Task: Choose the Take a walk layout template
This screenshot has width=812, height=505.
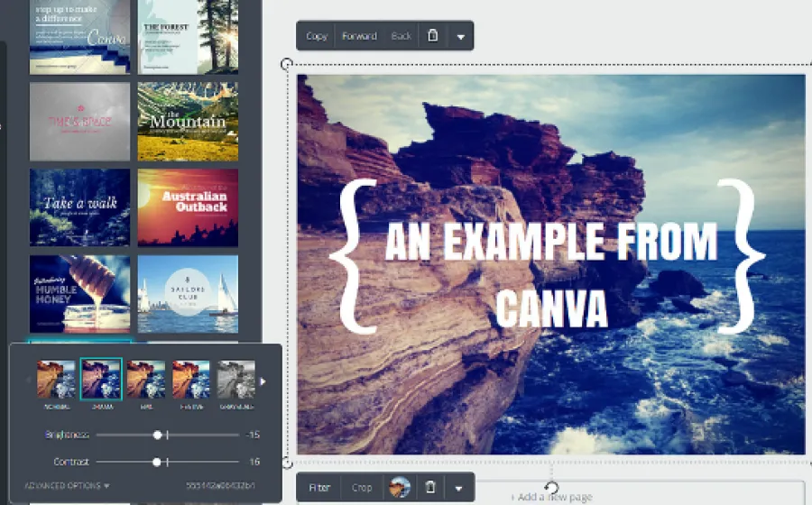Action: click(x=79, y=207)
